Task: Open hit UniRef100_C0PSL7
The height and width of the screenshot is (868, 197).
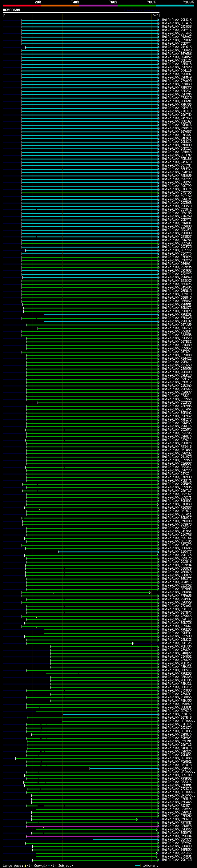Action: tap(176, 670)
